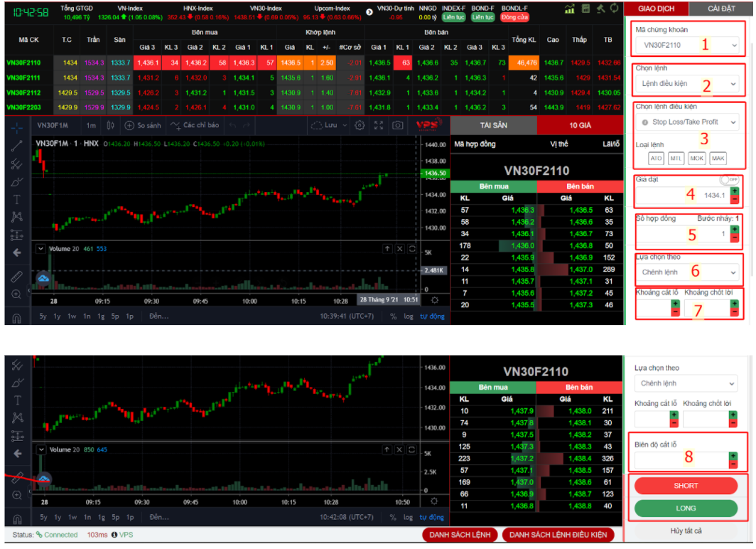Image resolution: width=756 pixels, height=549 pixels.
Task: Open the TÀI SẢN tab
Action: [x=493, y=124]
